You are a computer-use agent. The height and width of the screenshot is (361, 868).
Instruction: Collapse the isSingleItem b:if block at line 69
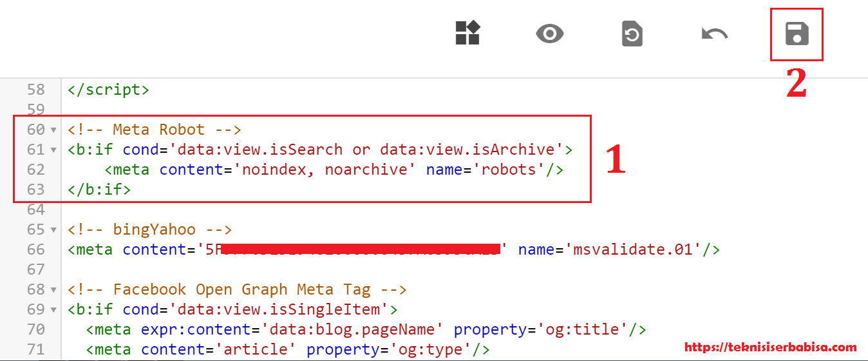click(x=53, y=310)
